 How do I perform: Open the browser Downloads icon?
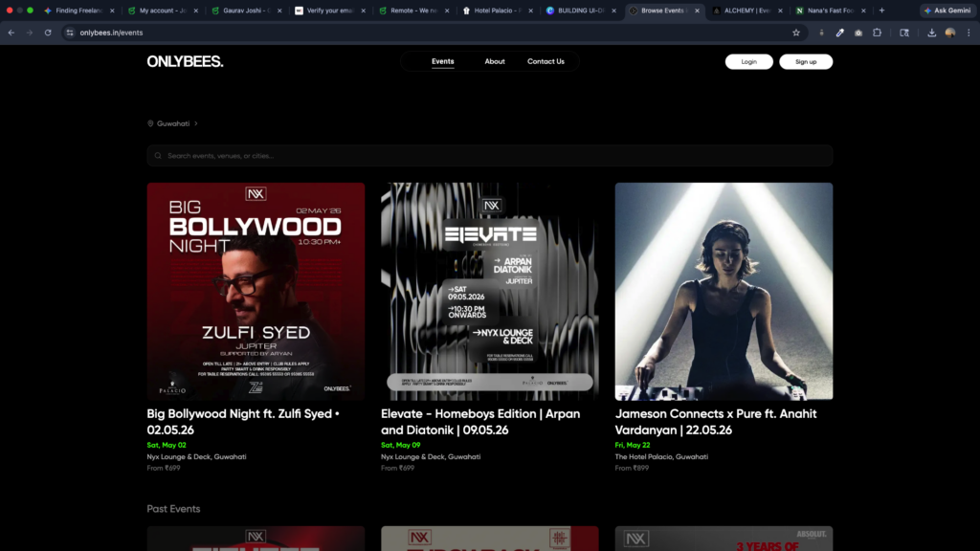point(931,33)
